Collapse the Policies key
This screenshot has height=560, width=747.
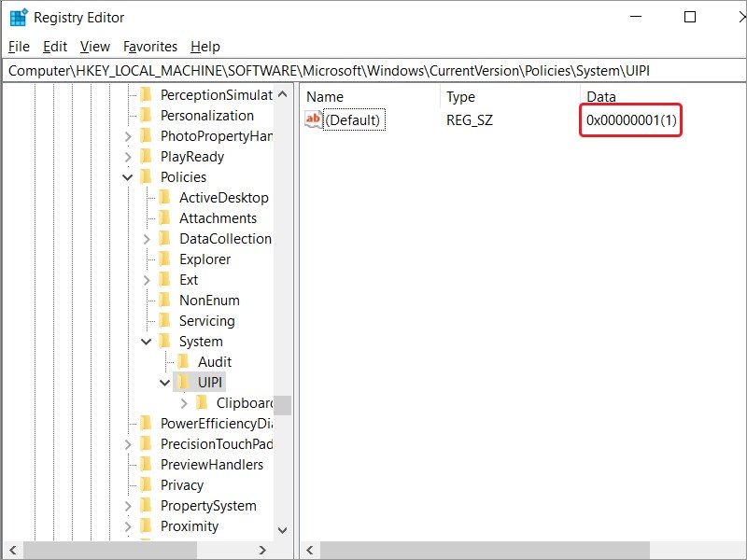(x=128, y=177)
